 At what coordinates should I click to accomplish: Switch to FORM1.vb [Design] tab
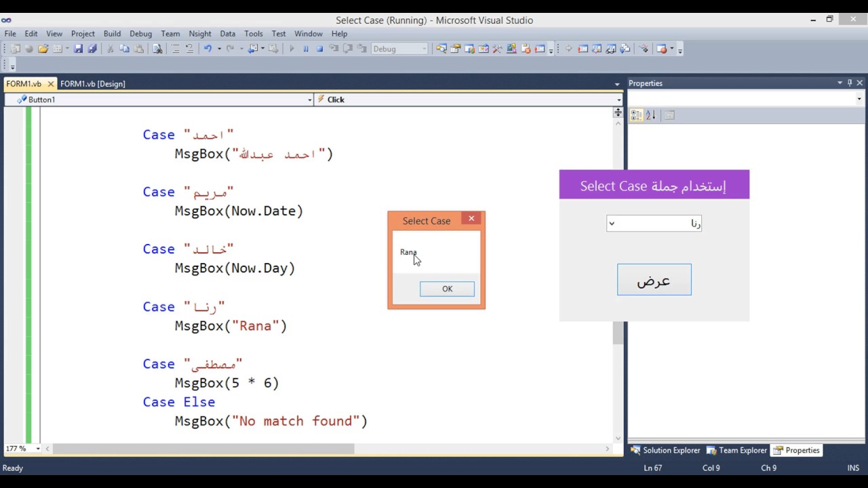click(93, 83)
